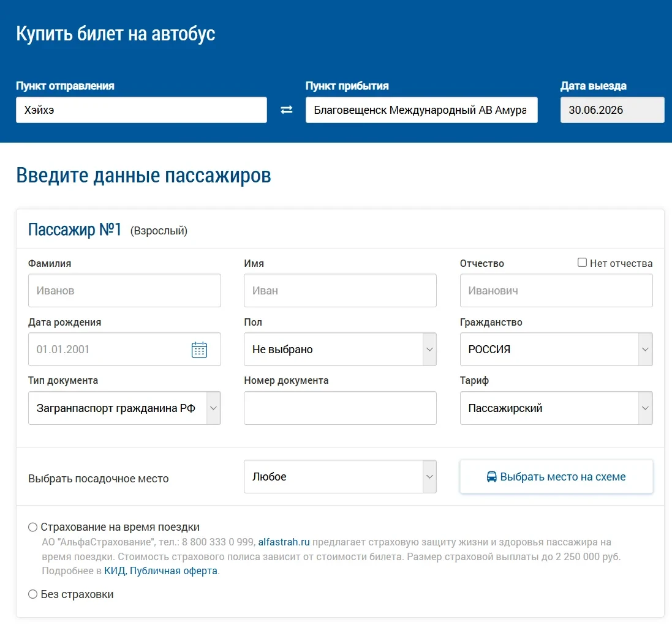Focus the 'Фамилия' input field

[x=124, y=290]
